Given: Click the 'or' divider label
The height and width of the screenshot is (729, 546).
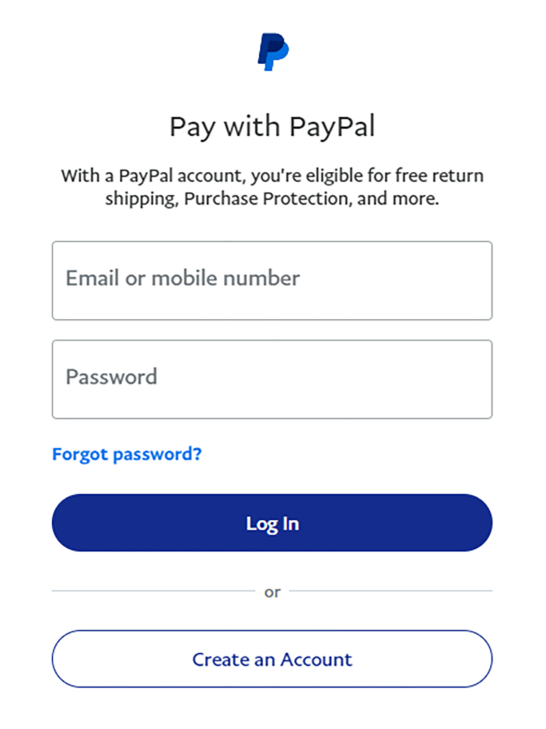Looking at the screenshot, I should [272, 592].
